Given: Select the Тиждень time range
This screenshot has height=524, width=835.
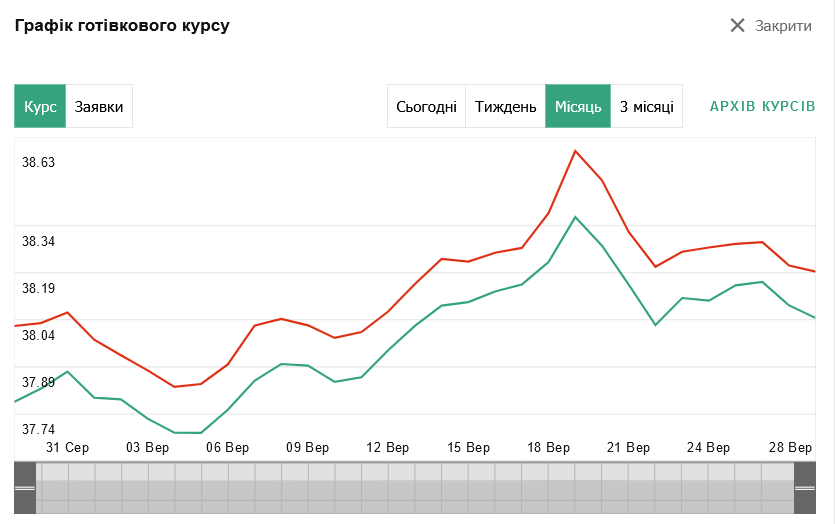Looking at the screenshot, I should pos(505,106).
